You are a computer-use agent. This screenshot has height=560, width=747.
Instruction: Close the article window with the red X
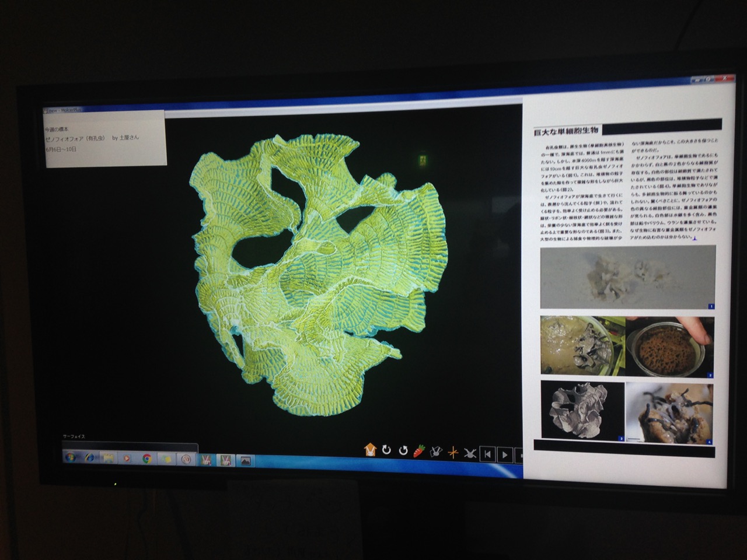[726, 79]
